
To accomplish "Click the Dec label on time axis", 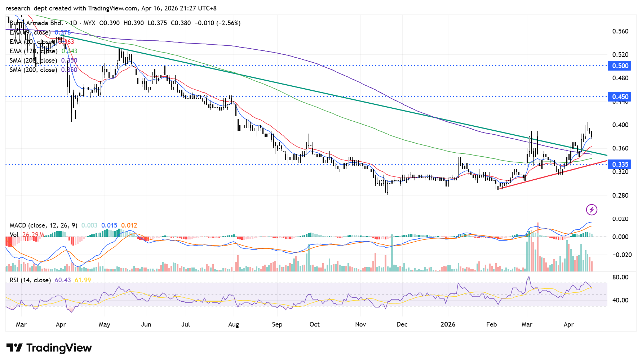I will click(402, 324).
